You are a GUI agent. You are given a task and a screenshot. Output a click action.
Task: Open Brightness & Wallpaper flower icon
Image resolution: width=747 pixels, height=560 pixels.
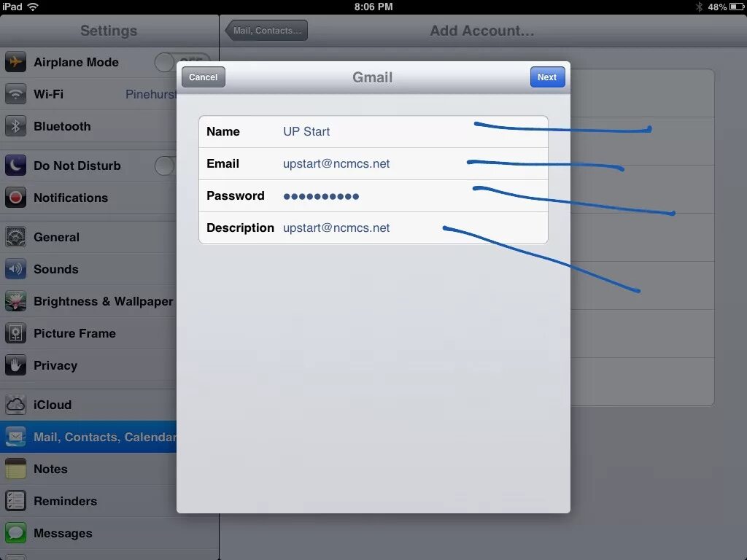(15, 301)
